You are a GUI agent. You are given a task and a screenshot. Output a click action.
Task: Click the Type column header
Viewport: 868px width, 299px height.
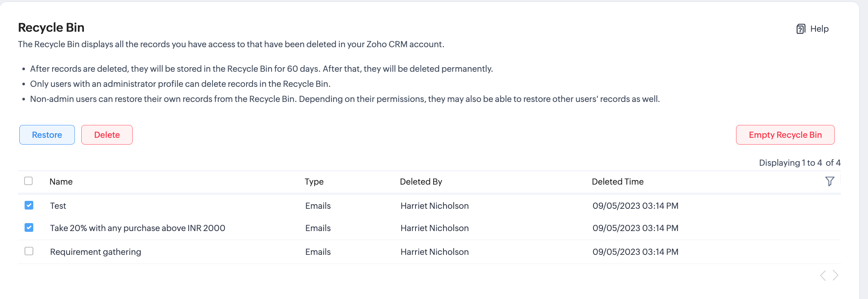point(314,182)
